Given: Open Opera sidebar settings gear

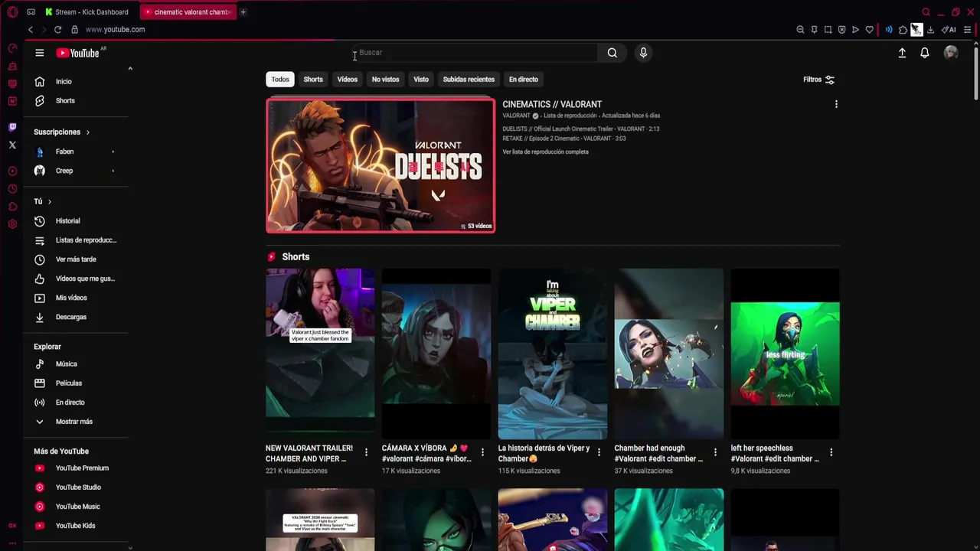Looking at the screenshot, I should coord(12,224).
